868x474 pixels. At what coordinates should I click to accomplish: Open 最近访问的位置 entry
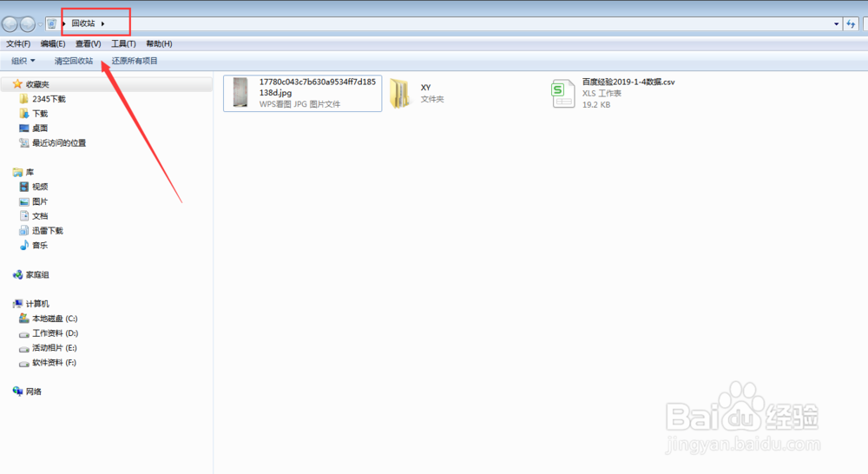(x=59, y=143)
